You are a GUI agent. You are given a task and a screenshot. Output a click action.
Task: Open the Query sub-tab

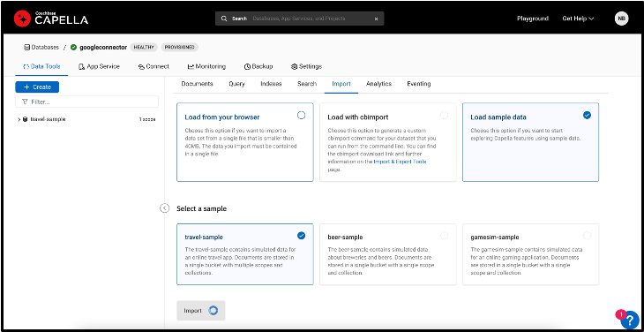pyautogui.click(x=236, y=84)
